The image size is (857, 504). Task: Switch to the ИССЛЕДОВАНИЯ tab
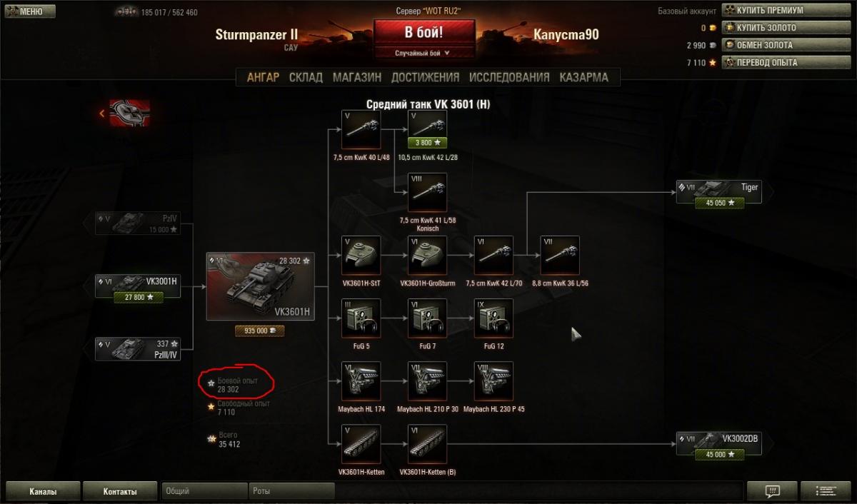(509, 77)
